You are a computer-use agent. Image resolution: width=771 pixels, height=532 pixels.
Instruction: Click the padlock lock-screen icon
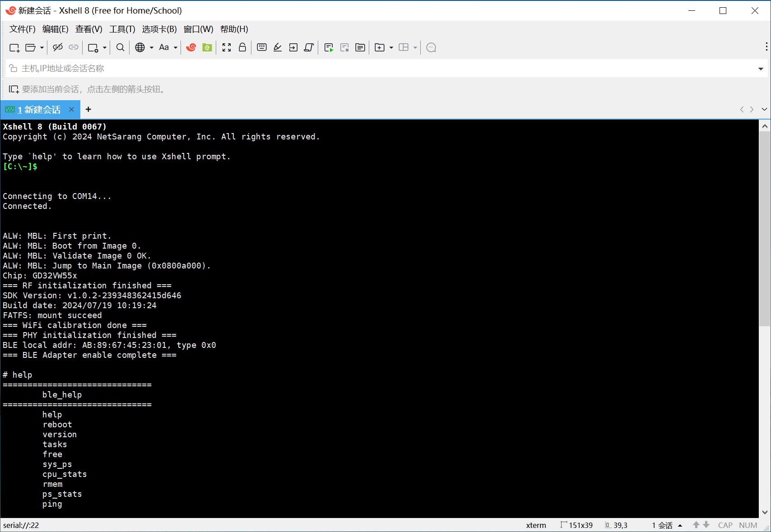point(242,47)
